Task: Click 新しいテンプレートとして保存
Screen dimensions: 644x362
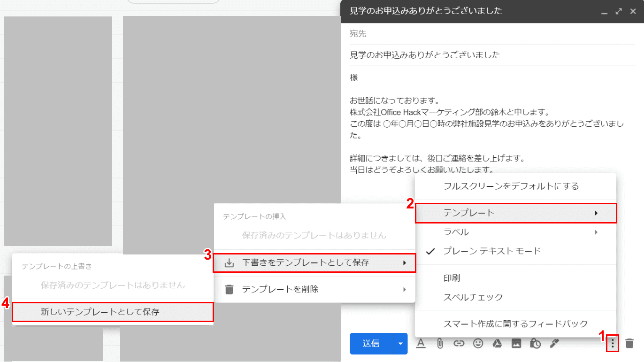Action: pyautogui.click(x=113, y=312)
